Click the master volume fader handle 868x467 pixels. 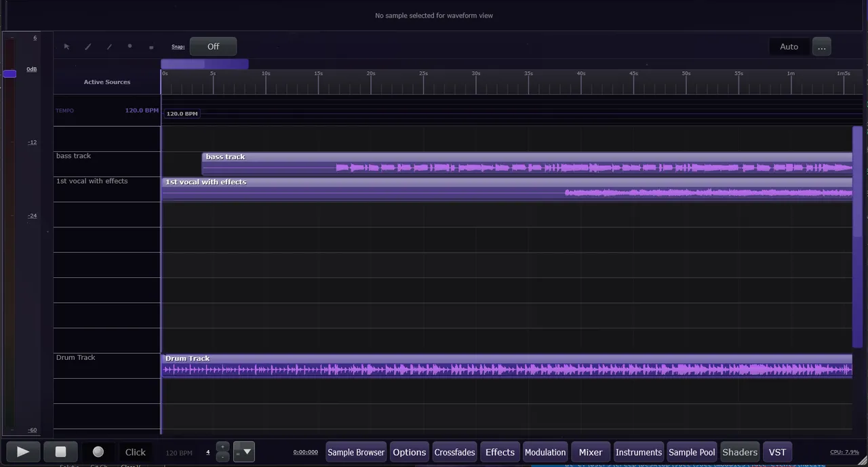point(9,74)
